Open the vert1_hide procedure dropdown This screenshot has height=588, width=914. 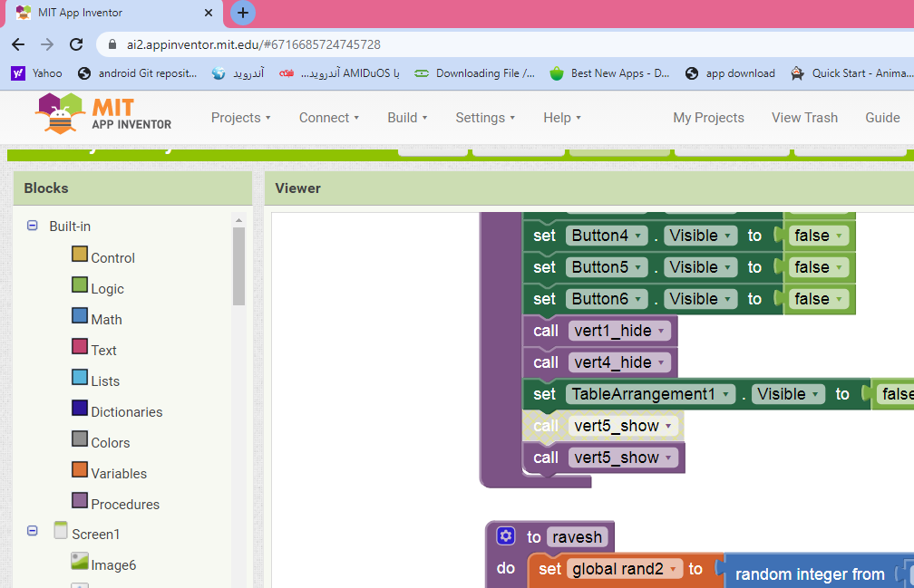click(662, 331)
